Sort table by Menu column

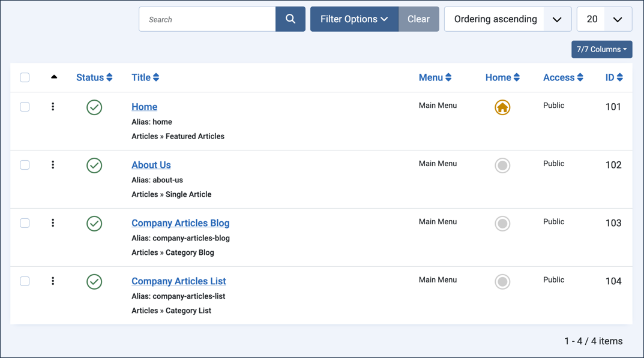pos(435,77)
